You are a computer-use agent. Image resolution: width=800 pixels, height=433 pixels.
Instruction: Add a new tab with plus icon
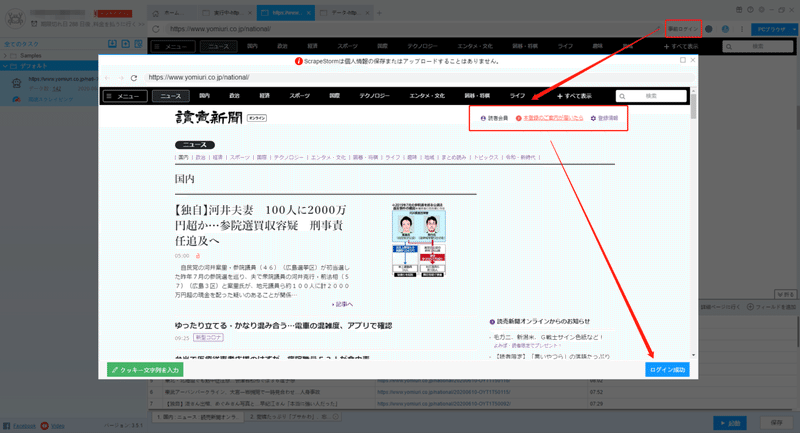(379, 13)
